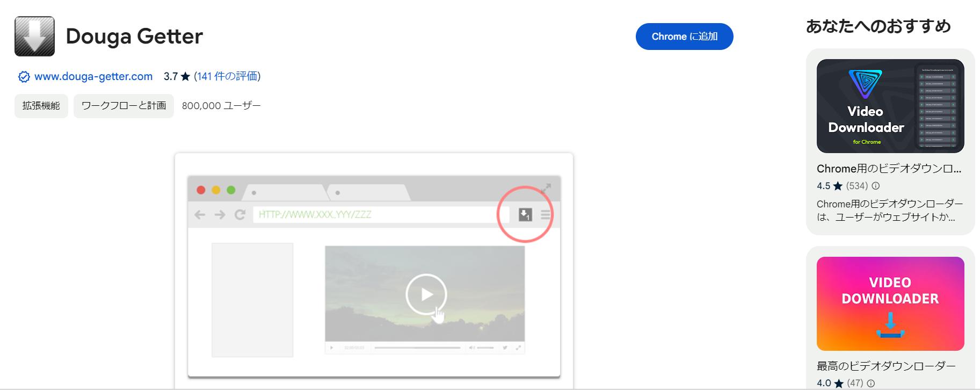Click the 'あなたへのおすすめ' heading

[879, 26]
